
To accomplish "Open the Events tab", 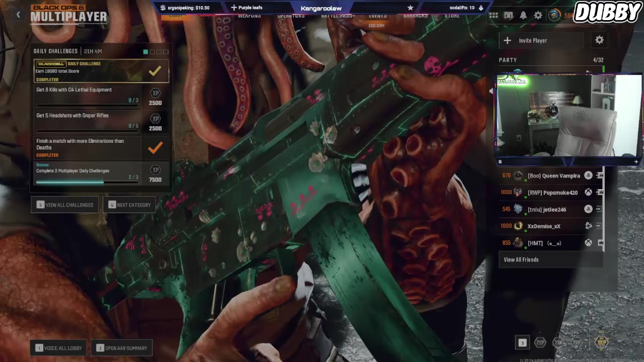I will click(x=378, y=16).
